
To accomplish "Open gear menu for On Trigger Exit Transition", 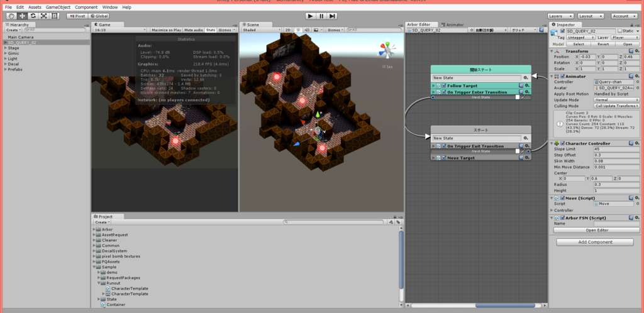I will 527,146.
